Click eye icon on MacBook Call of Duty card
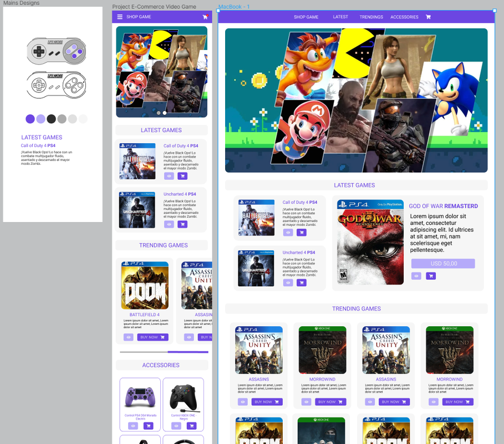This screenshot has height=444, width=504. pyautogui.click(x=288, y=233)
